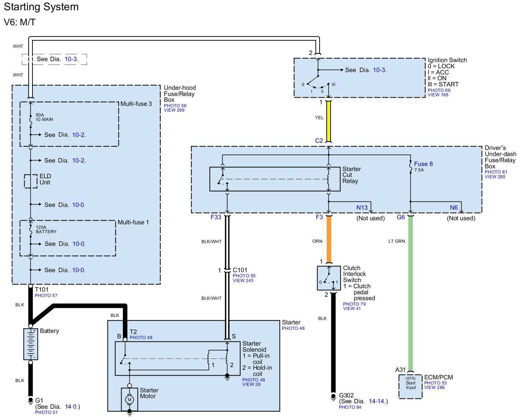
Task: Open the PHOTO 56 link
Action: coord(175,106)
